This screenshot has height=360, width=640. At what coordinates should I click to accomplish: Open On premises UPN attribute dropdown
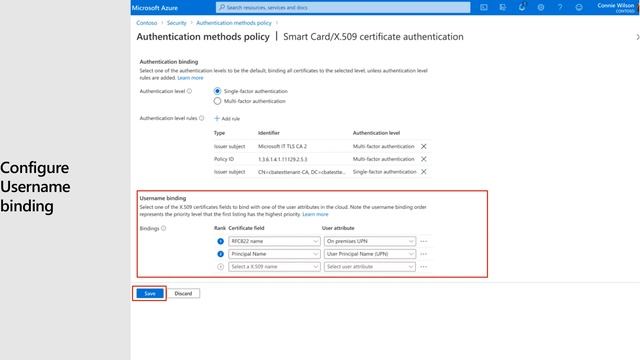pyautogui.click(x=370, y=241)
